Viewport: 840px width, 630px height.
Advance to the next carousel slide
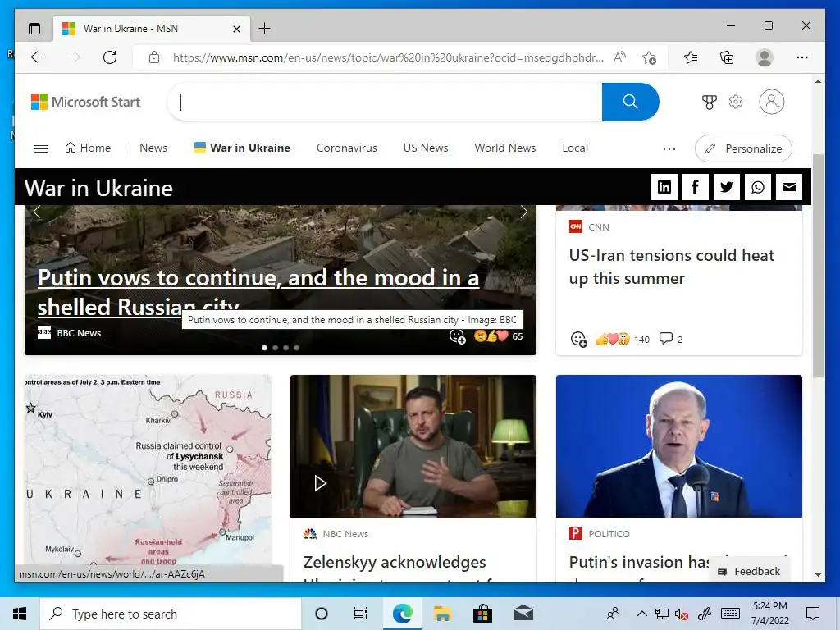tap(524, 212)
